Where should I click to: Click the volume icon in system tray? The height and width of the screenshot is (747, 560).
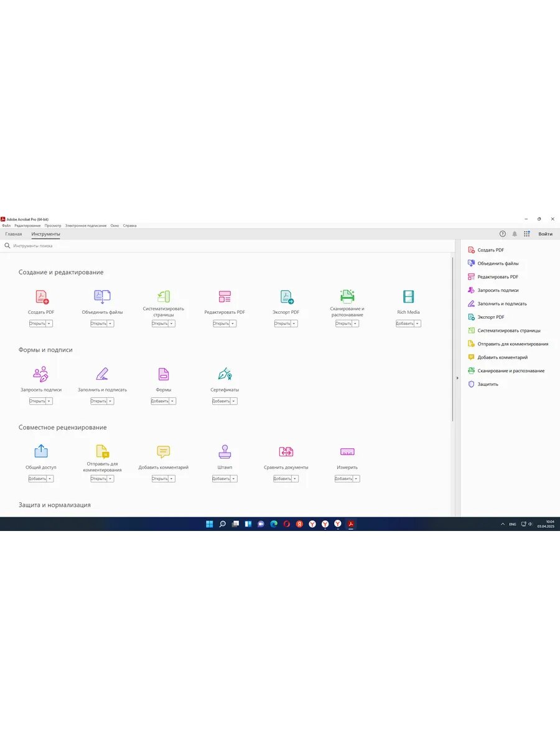pyautogui.click(x=530, y=524)
